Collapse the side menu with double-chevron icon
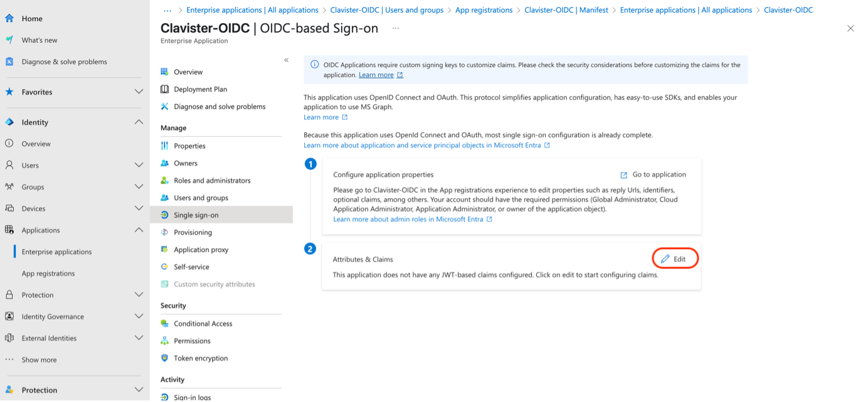Screen dimensions: 868x402 [x=286, y=60]
